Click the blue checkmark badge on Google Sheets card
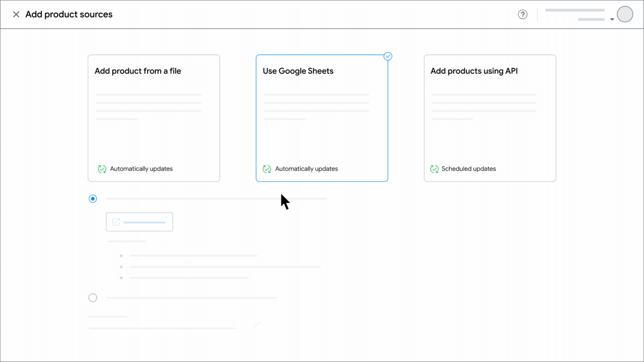Viewport: 644px width, 362px height. click(388, 56)
